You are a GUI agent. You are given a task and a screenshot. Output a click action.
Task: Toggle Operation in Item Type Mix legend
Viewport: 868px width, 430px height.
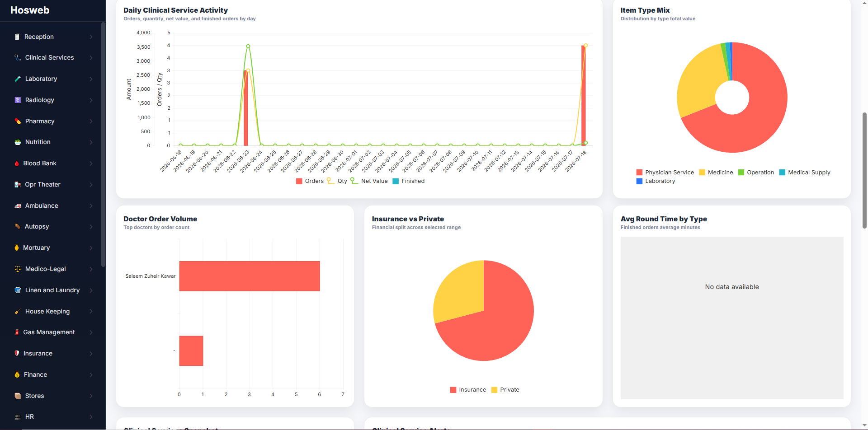tap(755, 173)
